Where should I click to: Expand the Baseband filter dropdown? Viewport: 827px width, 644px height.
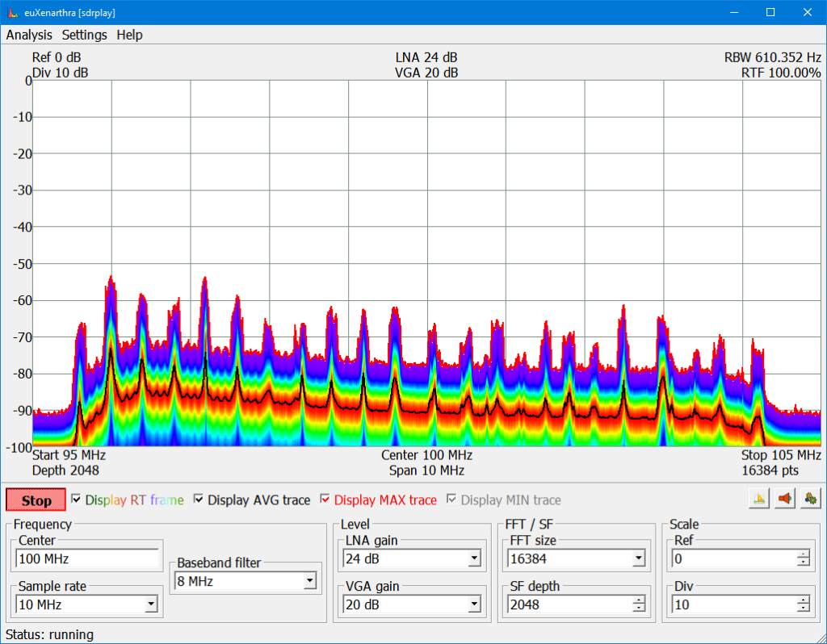309,581
